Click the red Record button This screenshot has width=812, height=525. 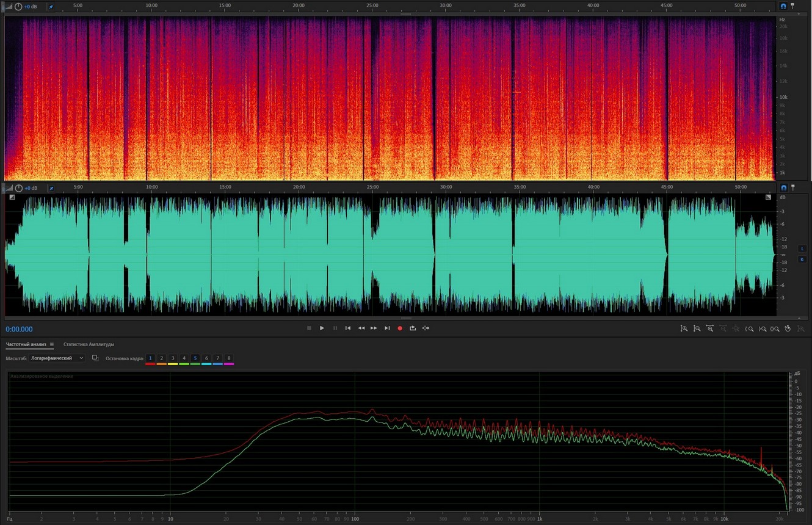(x=400, y=328)
